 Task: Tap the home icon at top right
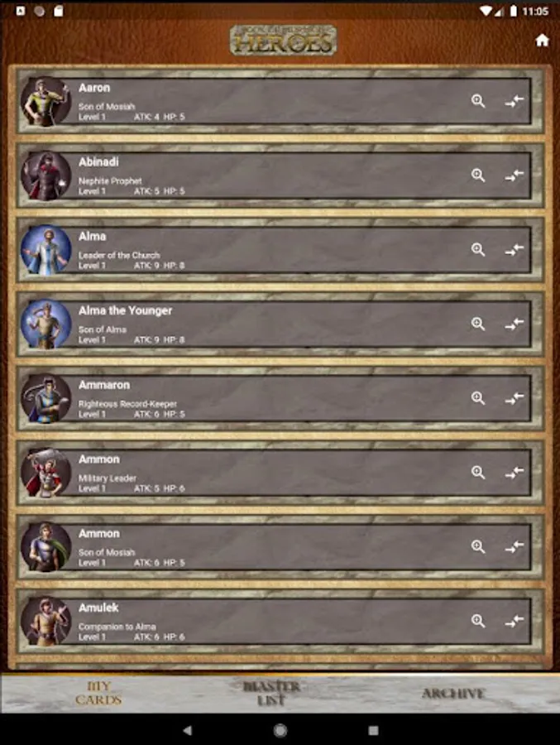coord(542,41)
